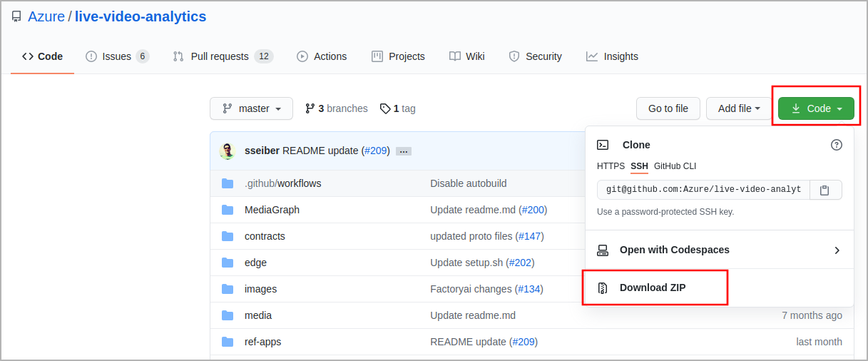Open the edge folder
Image resolution: width=868 pixels, height=361 pixels.
[x=255, y=263]
